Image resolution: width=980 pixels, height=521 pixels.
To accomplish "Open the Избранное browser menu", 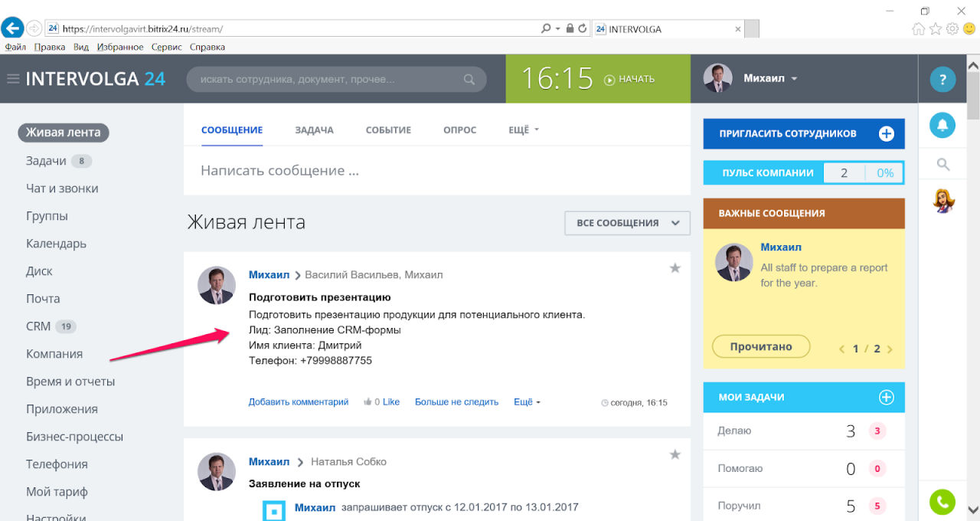I will [x=120, y=47].
